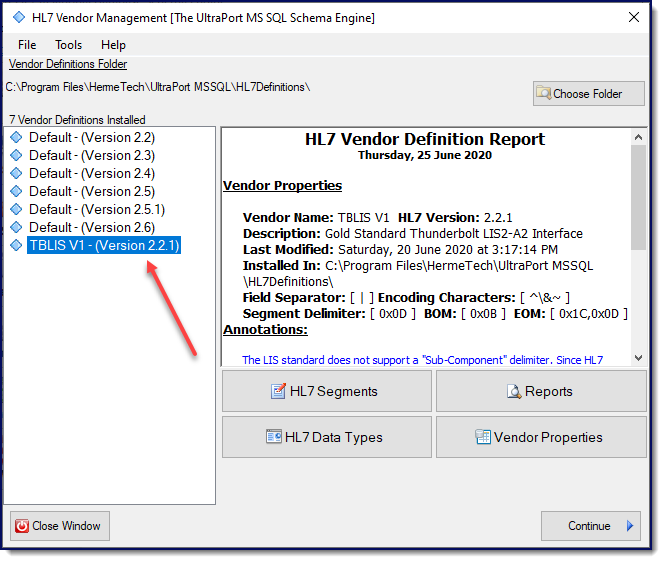
Task: Open the Tools menu
Action: 69,45
